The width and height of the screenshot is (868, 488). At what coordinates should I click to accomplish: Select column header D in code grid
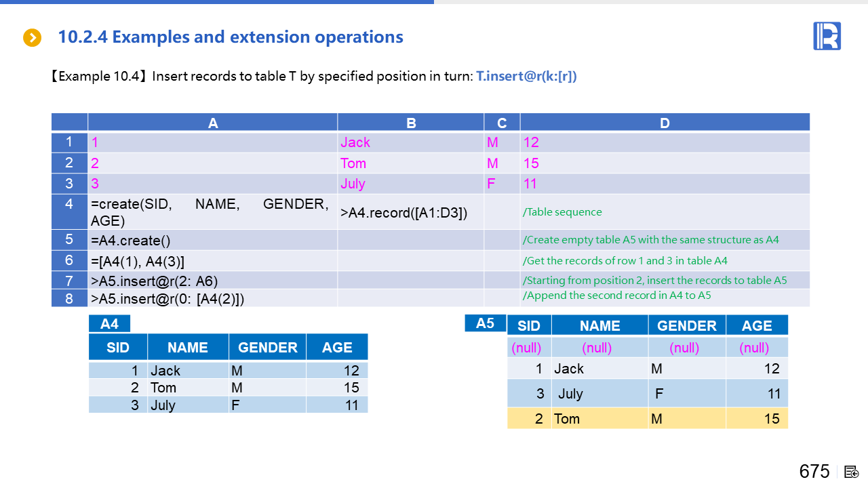pos(665,123)
